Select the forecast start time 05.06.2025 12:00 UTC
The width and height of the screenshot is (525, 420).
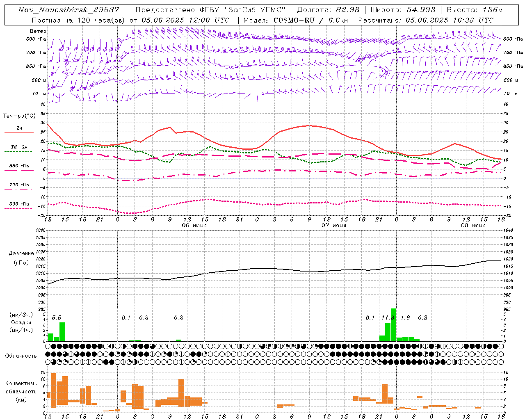185,20
